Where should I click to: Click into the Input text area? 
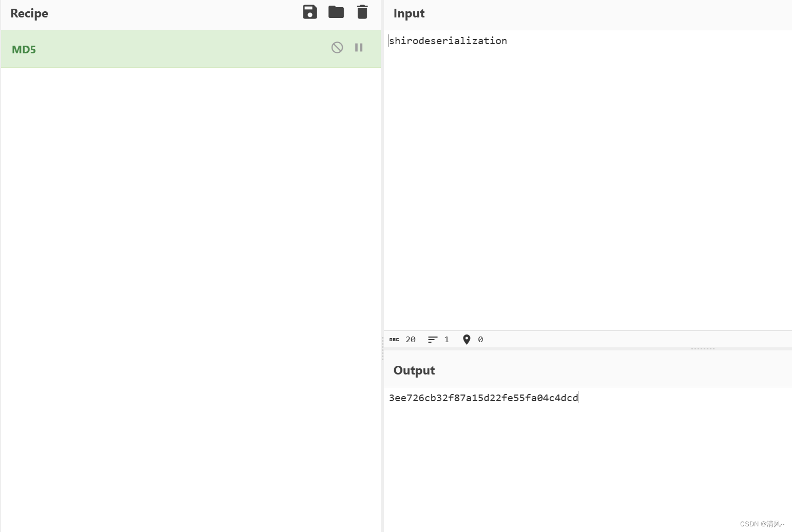pos(588,180)
